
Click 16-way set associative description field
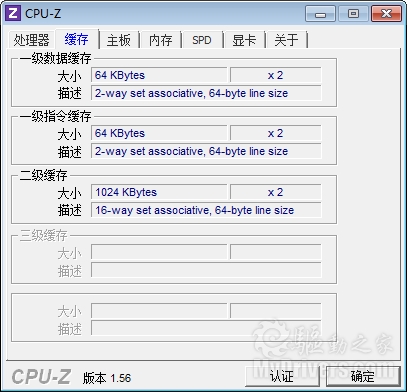coord(206,210)
